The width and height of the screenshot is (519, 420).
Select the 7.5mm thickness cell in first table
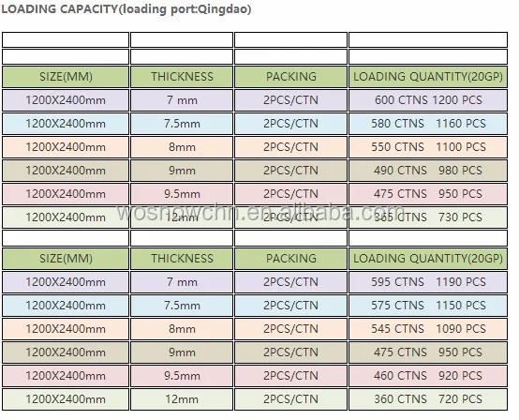pos(182,124)
